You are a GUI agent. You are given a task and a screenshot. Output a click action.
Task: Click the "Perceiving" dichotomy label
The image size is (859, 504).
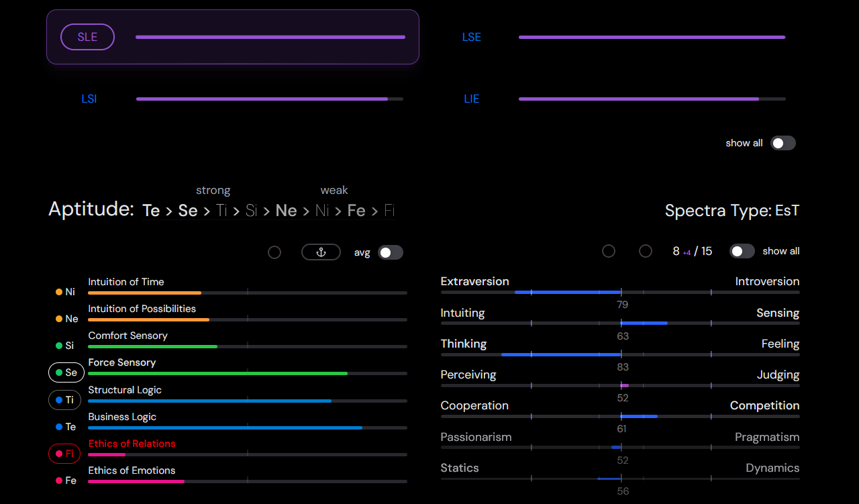468,374
